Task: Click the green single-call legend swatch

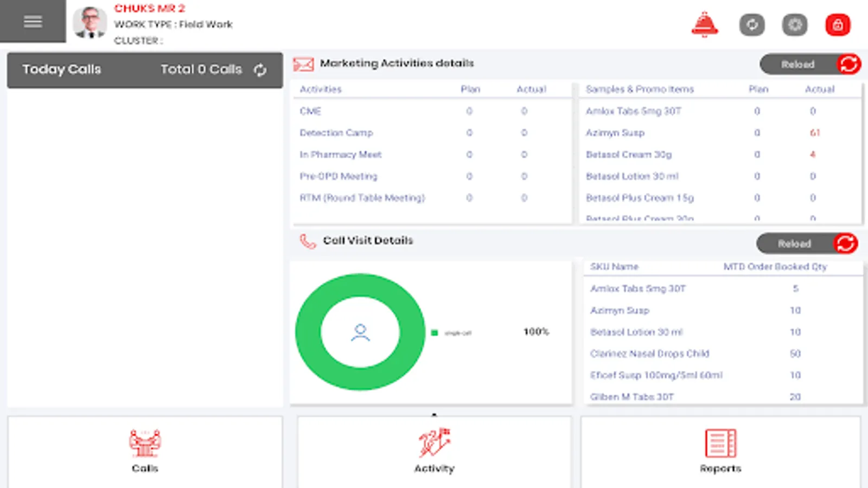Action: coord(434,332)
